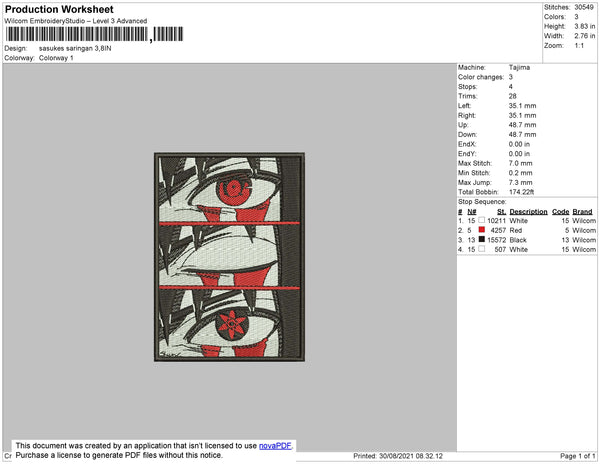Click the white swatch in stop 4 row
600x464 pixels.
[x=481, y=249]
